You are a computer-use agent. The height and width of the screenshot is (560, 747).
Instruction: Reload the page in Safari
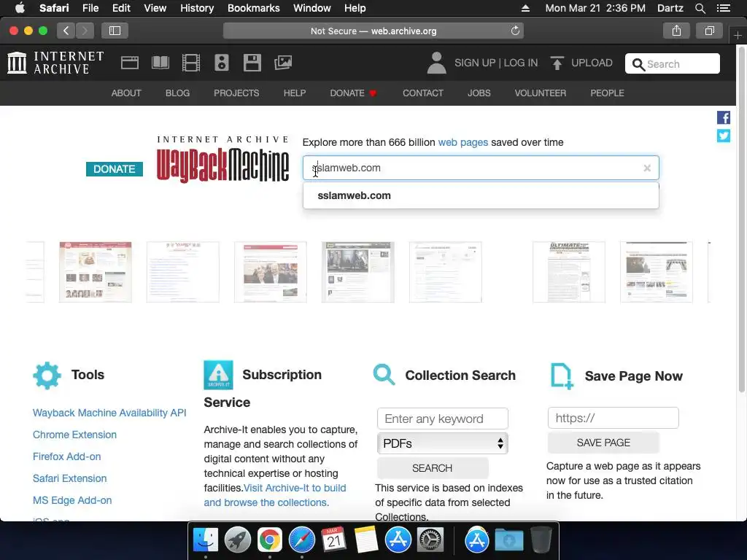tap(515, 31)
